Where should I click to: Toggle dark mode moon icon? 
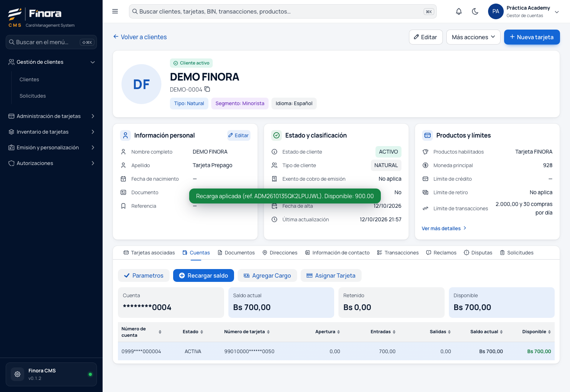(x=475, y=11)
